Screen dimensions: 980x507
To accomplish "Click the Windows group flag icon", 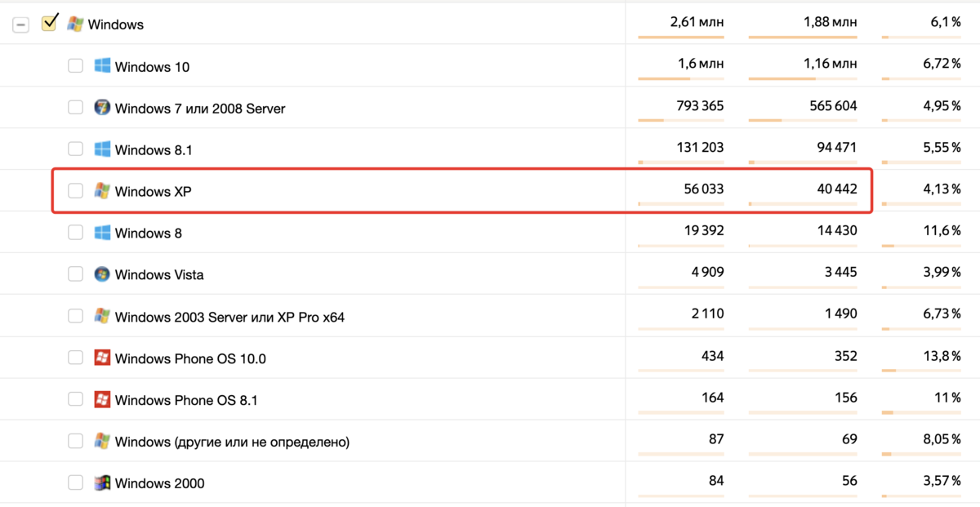I will 75,24.
